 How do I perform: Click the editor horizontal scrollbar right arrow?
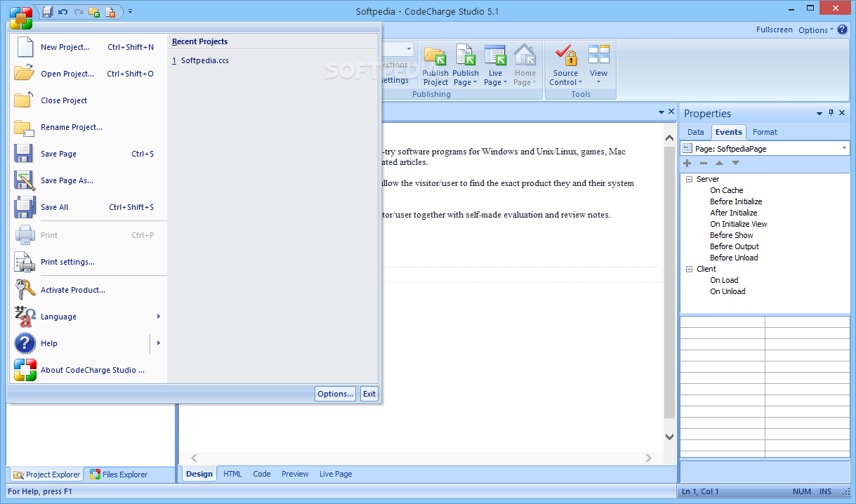[649, 458]
